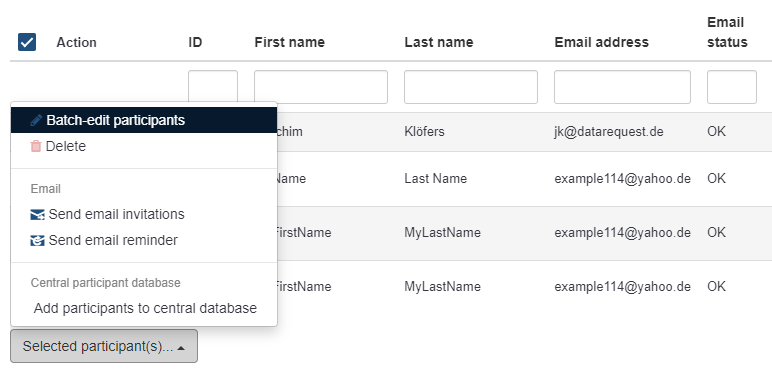Screen dimensions: 772x386
Task: Focus the Last name filter field
Action: point(471,87)
